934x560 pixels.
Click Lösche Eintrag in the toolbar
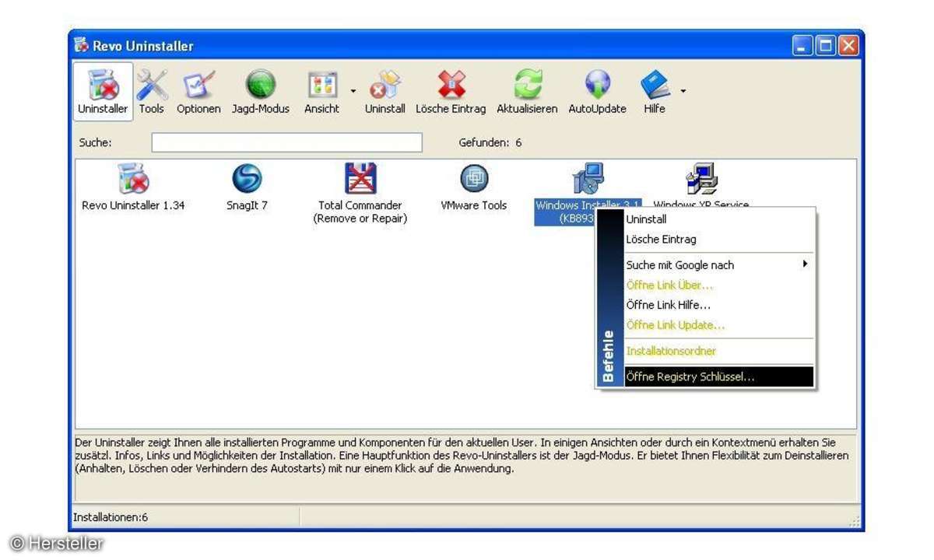451,91
